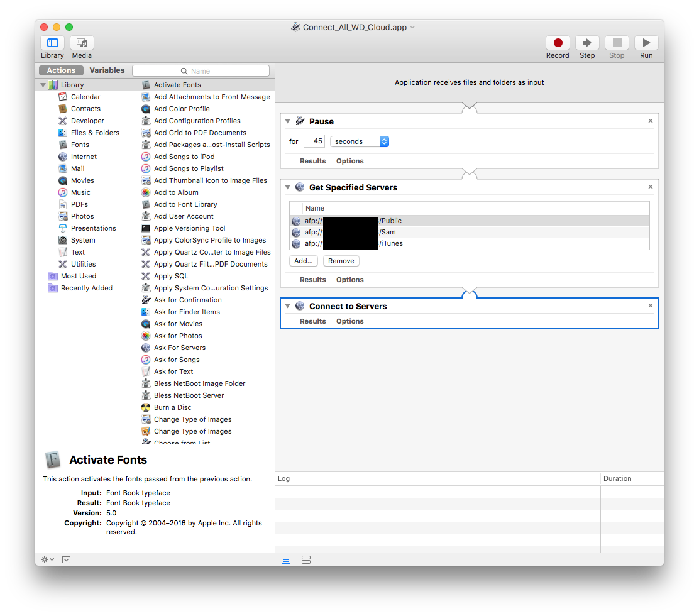Run the workflow with Run button
Image resolution: width=699 pixels, height=616 pixels.
coord(646,43)
